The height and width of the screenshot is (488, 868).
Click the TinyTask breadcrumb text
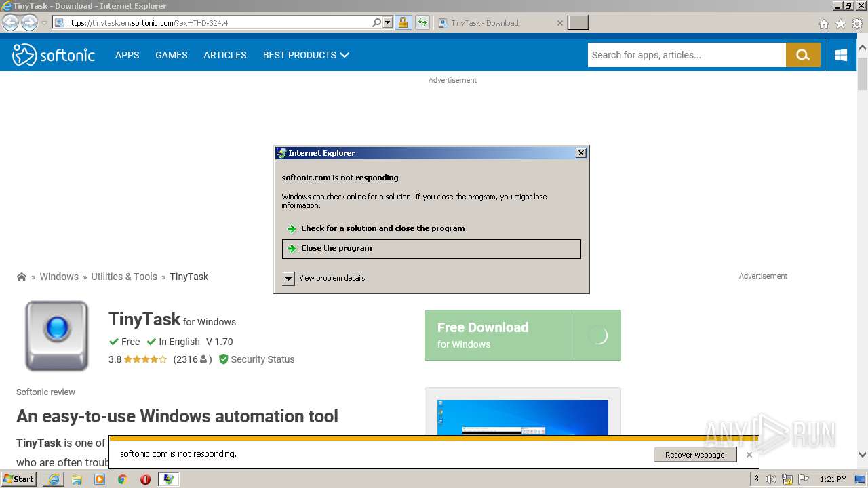[x=189, y=277]
